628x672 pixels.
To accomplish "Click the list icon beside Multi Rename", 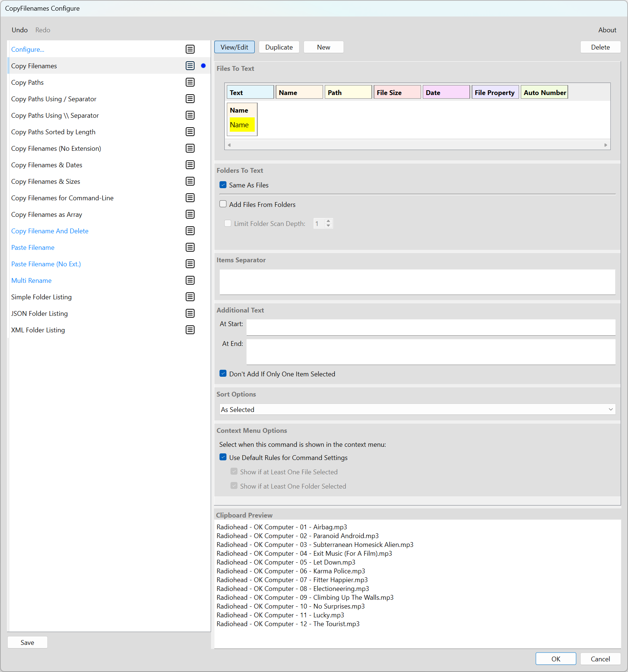I will (190, 280).
